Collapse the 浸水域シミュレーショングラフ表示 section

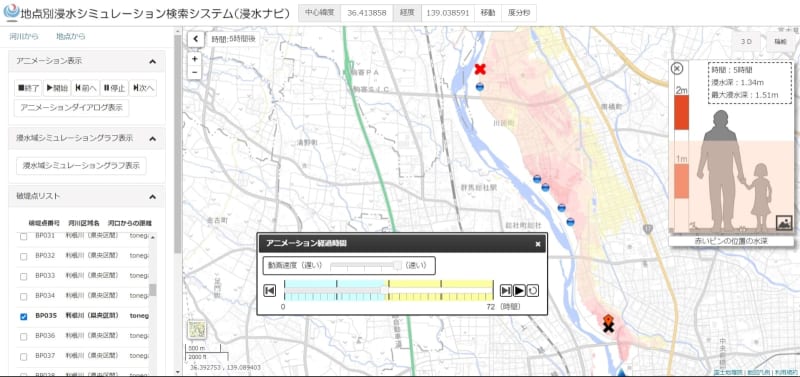click(152, 138)
